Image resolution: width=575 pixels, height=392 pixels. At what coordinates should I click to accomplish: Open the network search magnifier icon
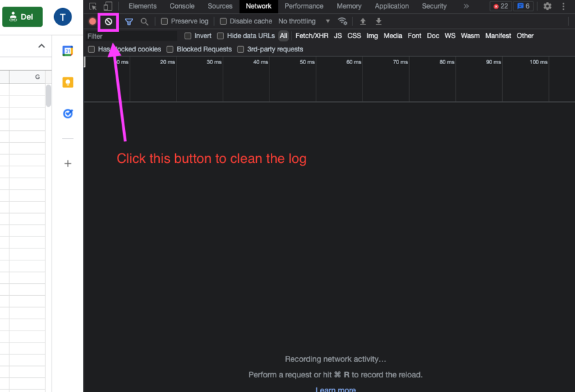144,21
